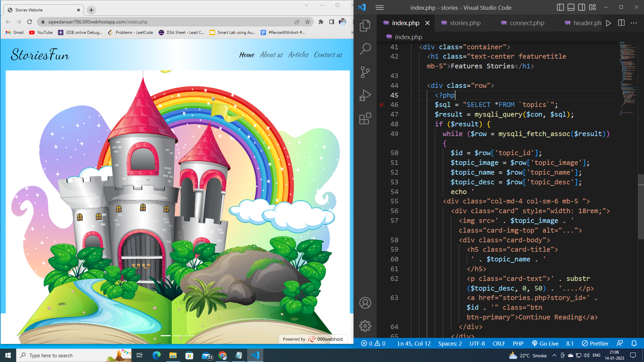The image size is (644, 362).
Task: Open the language mode picker showing PHP
Action: click(x=519, y=343)
